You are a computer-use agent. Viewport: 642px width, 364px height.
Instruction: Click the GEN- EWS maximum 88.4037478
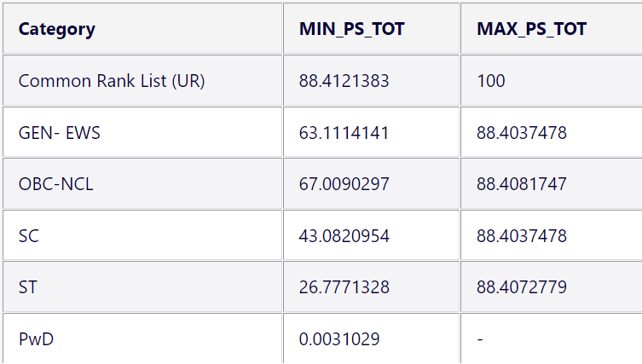(522, 133)
